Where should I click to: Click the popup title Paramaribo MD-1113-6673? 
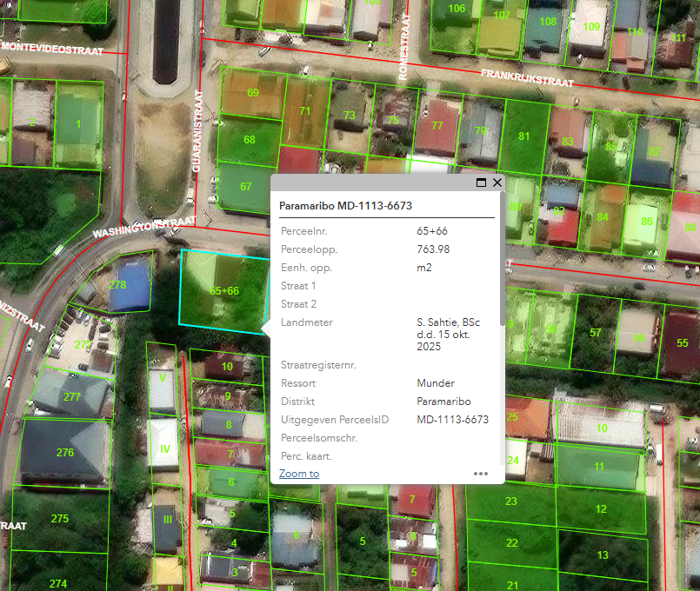click(x=345, y=206)
